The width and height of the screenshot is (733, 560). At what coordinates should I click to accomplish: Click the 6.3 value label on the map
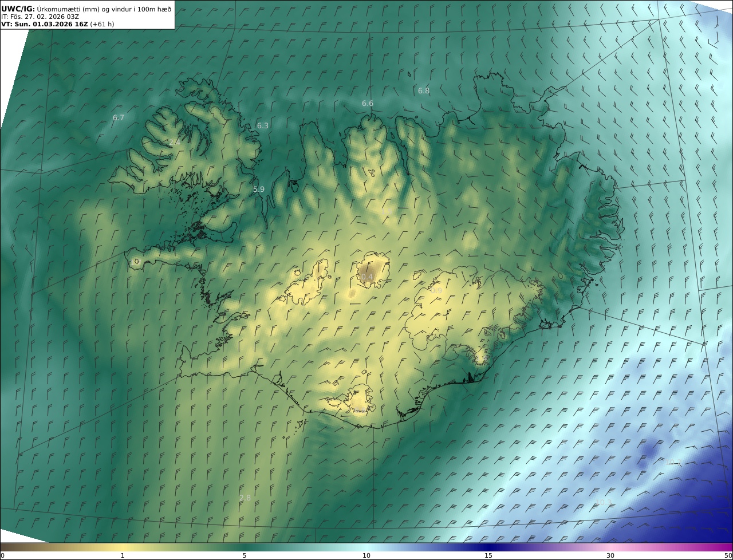pos(262,125)
